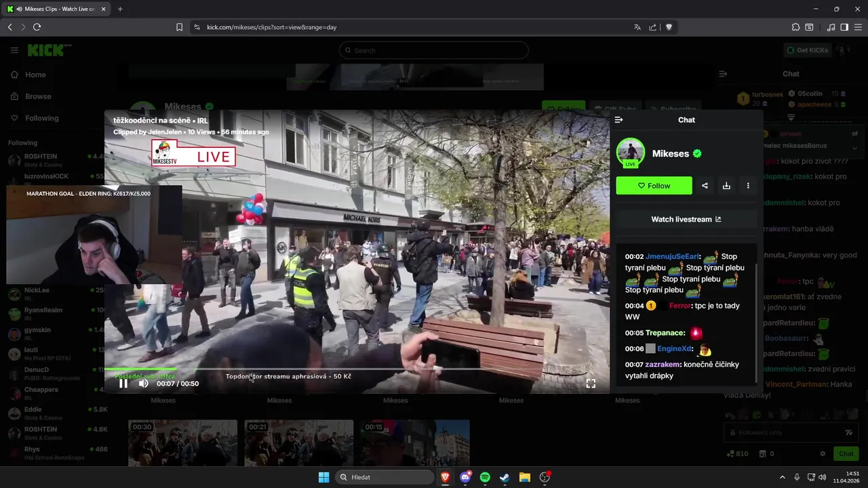Click the Followers only chat input field
Viewport: 868px width, 488px height.
pos(791,432)
